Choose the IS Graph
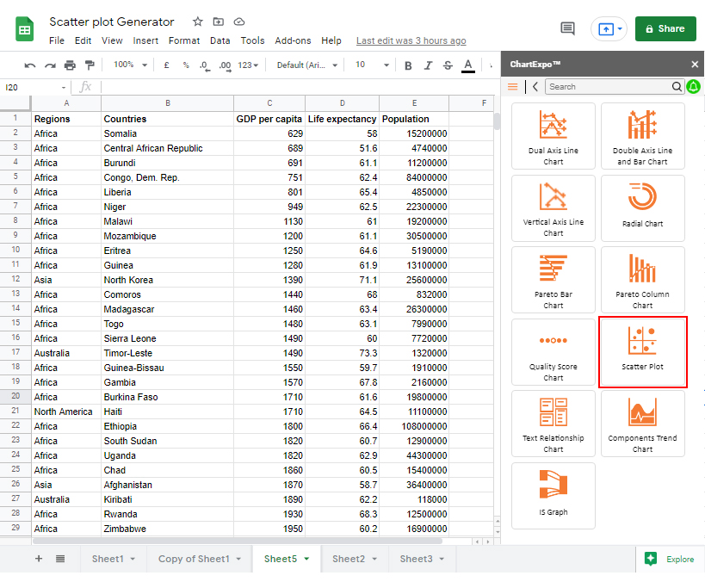The width and height of the screenshot is (705, 588). coord(553,496)
